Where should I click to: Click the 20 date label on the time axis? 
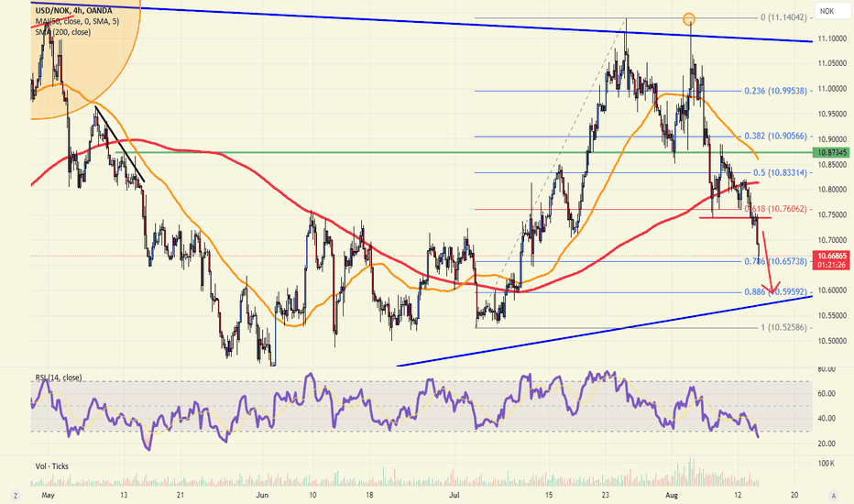click(x=794, y=495)
